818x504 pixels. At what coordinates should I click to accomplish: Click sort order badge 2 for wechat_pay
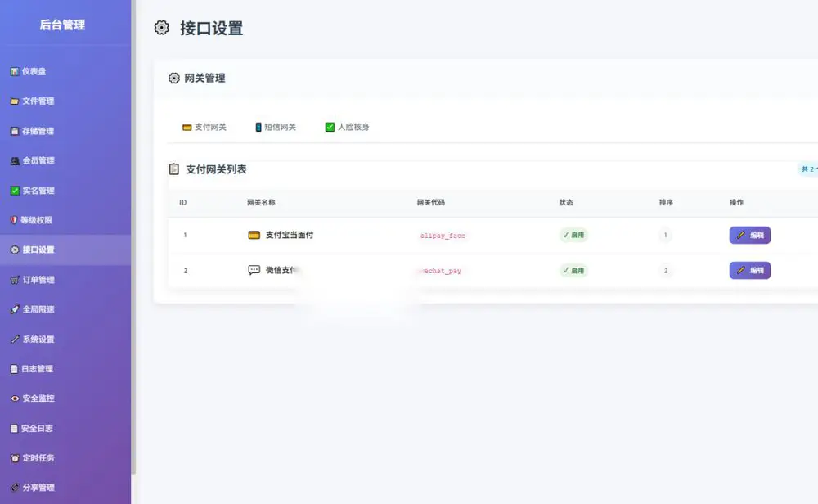(665, 270)
